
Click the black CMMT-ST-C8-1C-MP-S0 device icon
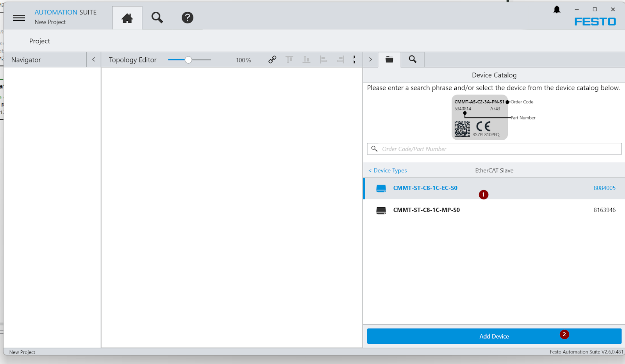pos(381,210)
